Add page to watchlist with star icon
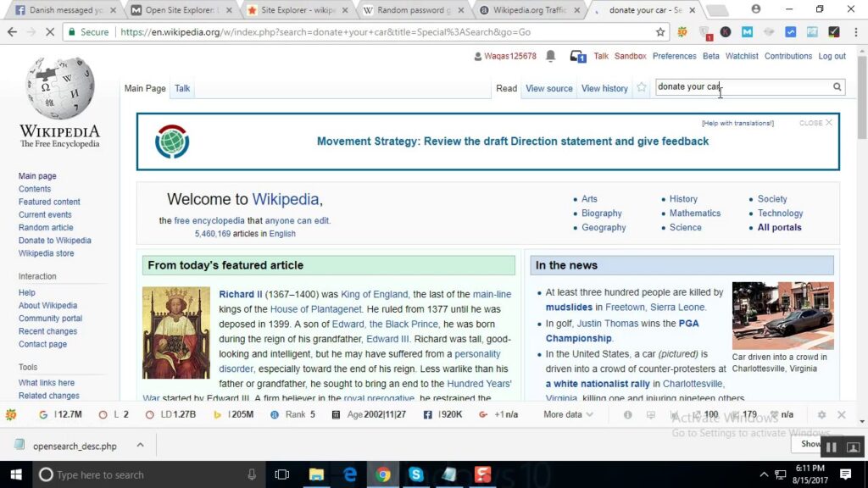This screenshot has width=868, height=488. pos(641,87)
